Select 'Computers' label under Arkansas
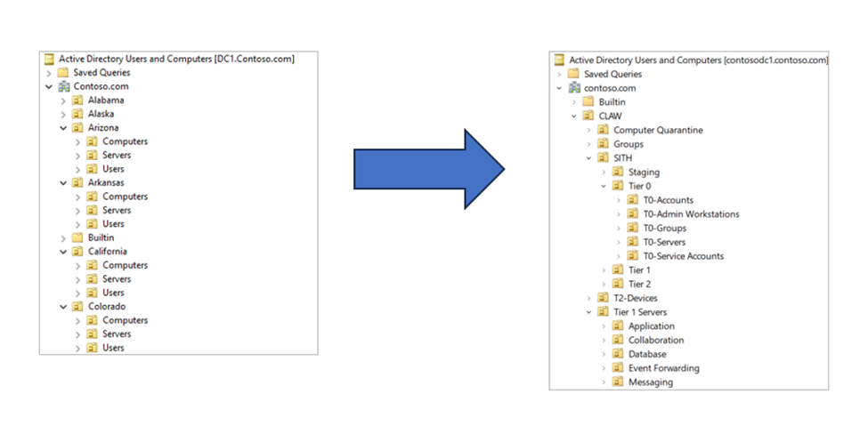 (x=126, y=197)
